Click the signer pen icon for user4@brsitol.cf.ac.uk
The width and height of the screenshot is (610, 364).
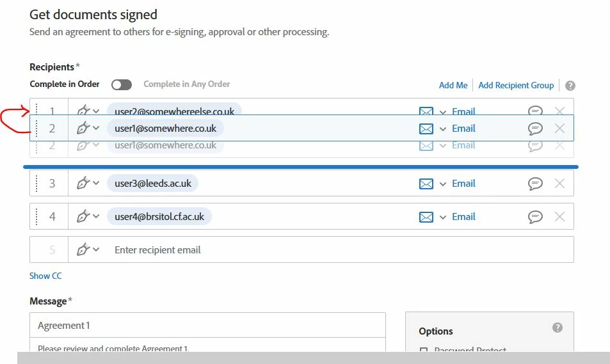click(83, 216)
